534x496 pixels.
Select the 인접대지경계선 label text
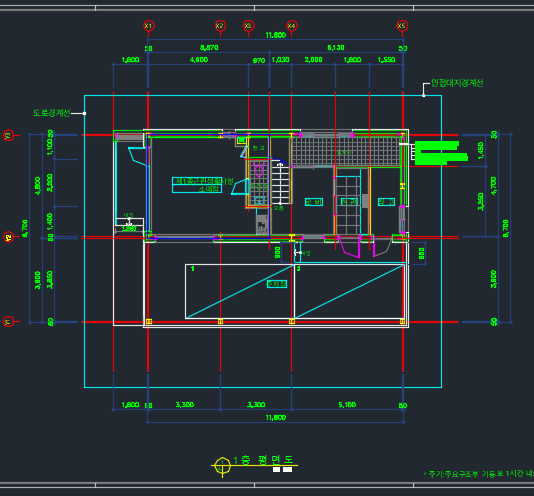(x=457, y=83)
